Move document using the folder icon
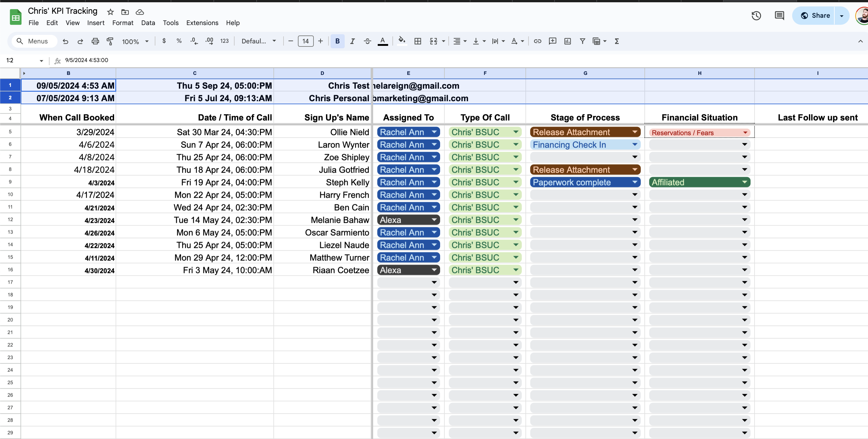The width and height of the screenshot is (868, 439). pos(125,12)
